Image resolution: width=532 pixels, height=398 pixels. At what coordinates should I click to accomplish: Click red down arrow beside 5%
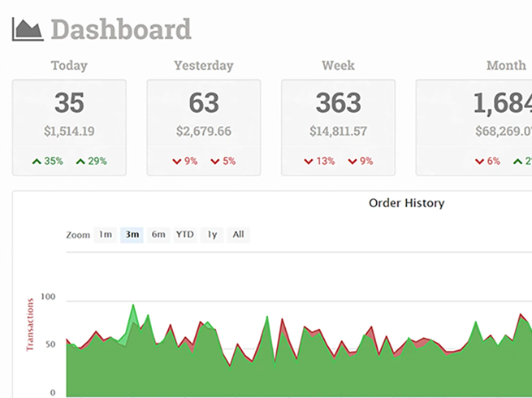point(214,162)
